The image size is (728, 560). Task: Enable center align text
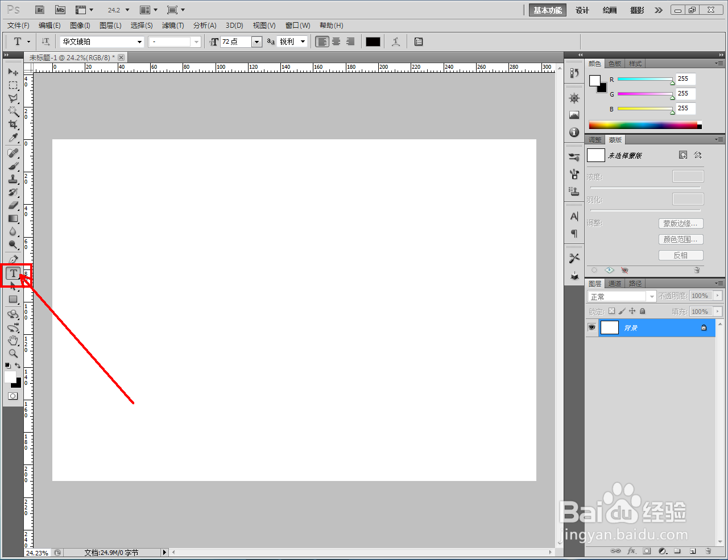336,42
